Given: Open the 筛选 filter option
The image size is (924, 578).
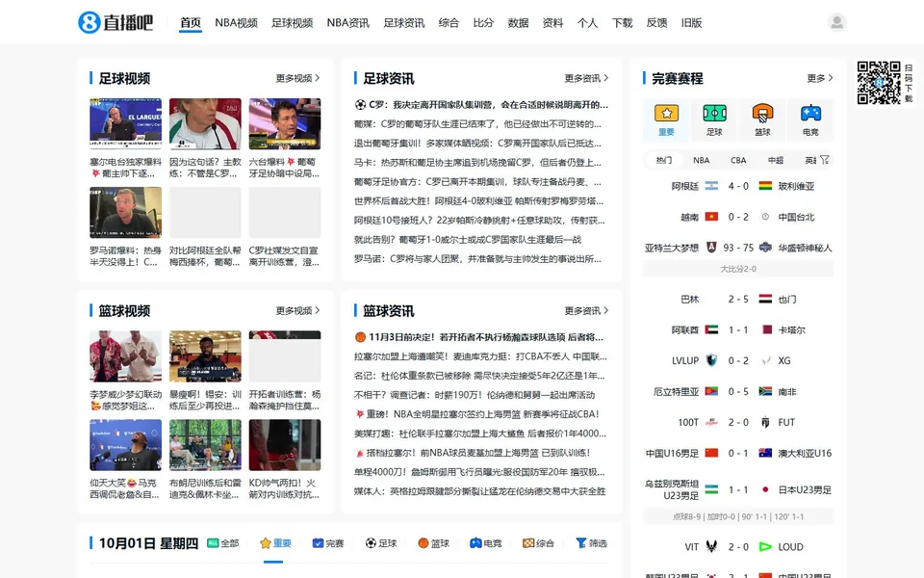Looking at the screenshot, I should (x=591, y=543).
